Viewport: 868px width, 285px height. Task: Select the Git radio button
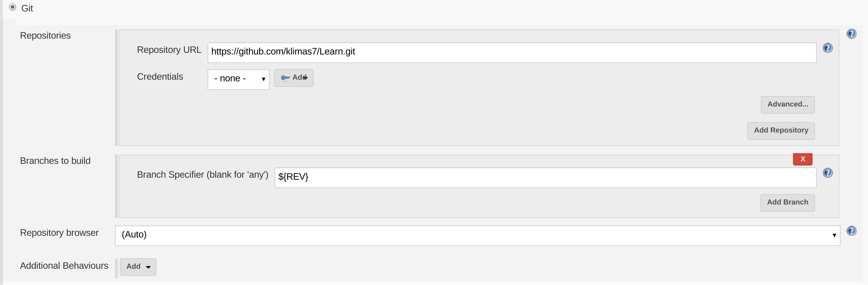point(13,7)
